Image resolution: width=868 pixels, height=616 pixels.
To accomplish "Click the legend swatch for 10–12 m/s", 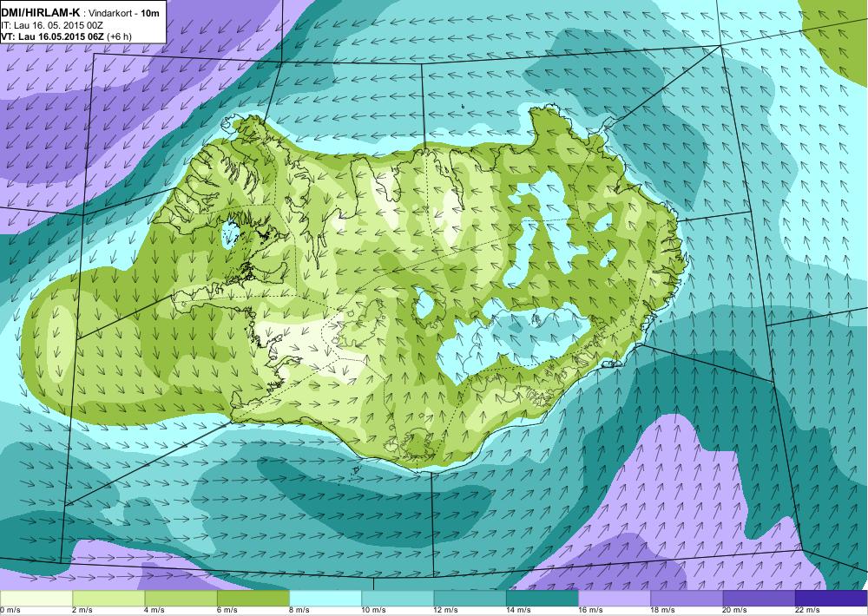I will 398,599.
